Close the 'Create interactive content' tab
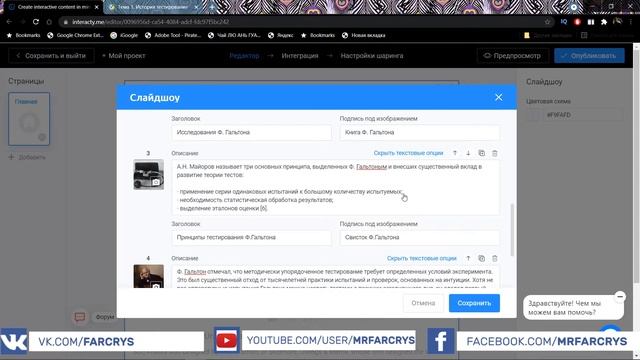The width and height of the screenshot is (640, 360). tap(97, 7)
